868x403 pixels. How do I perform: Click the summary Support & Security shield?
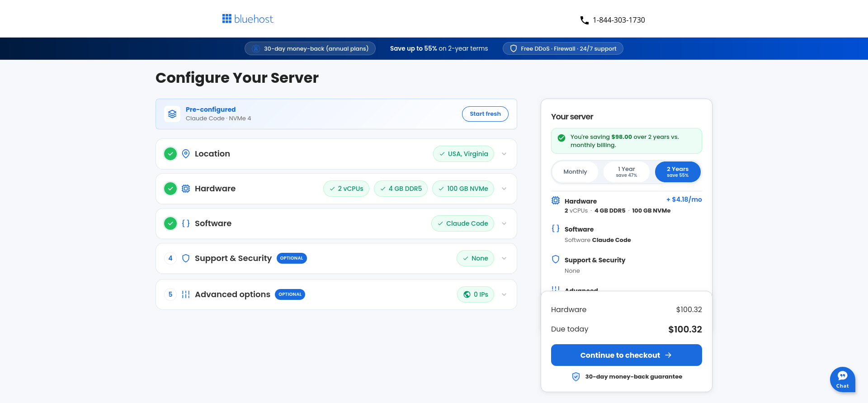click(556, 259)
